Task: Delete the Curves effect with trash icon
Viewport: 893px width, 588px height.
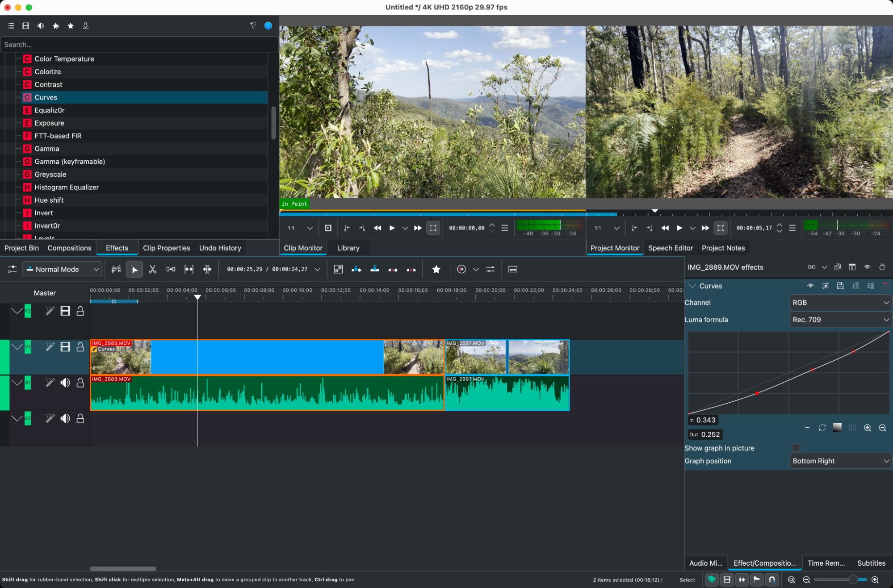Action: (x=885, y=286)
